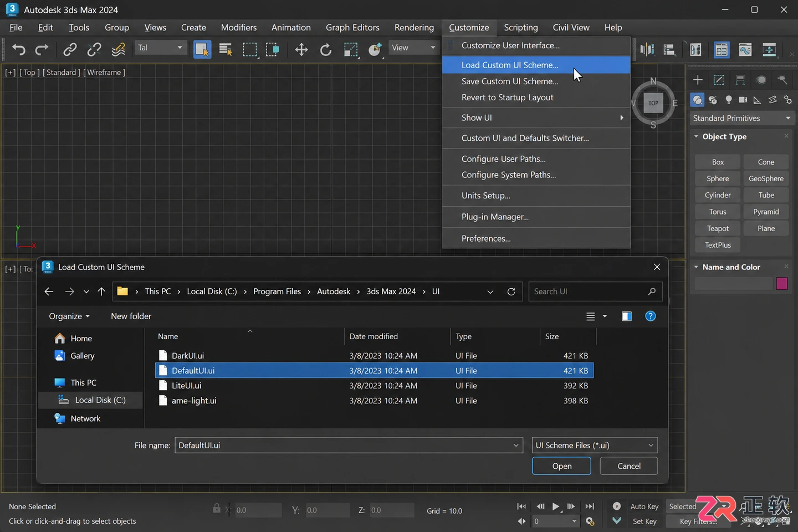The width and height of the screenshot is (798, 532).
Task: Expand the File name history dropdown
Action: [x=516, y=446]
